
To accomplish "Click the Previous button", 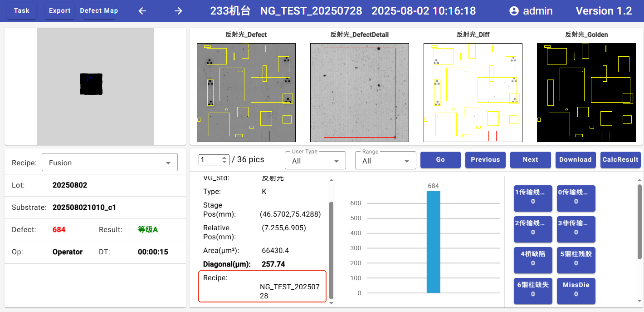I will point(485,159).
